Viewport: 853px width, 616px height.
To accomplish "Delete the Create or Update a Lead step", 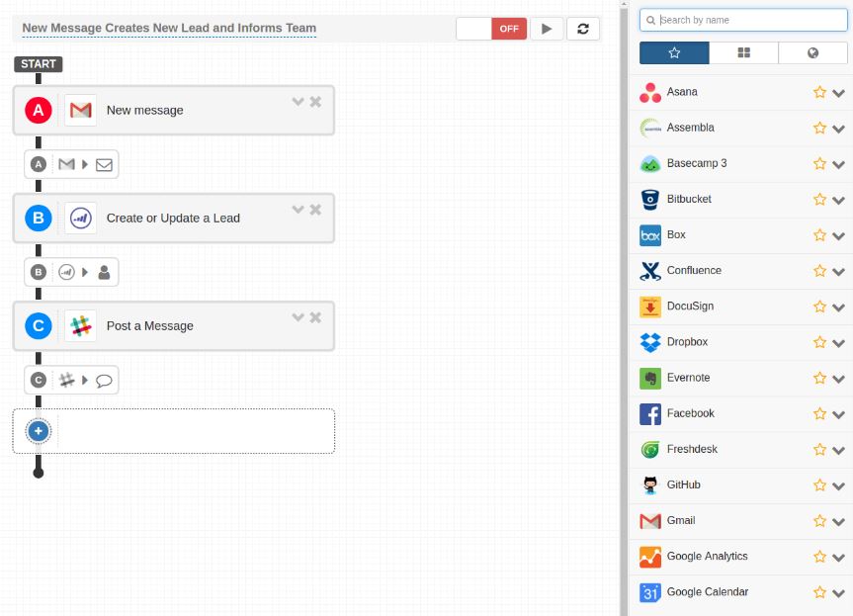I will point(315,210).
